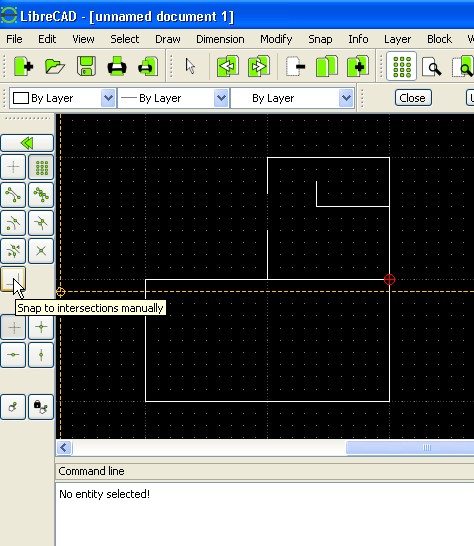Open the File menu
This screenshot has width=474, height=546.
14,39
